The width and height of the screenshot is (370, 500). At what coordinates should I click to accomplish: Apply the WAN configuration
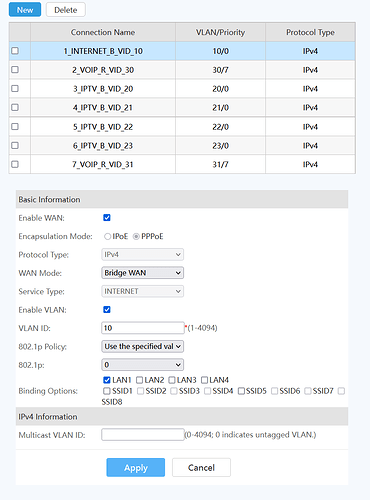[136, 467]
